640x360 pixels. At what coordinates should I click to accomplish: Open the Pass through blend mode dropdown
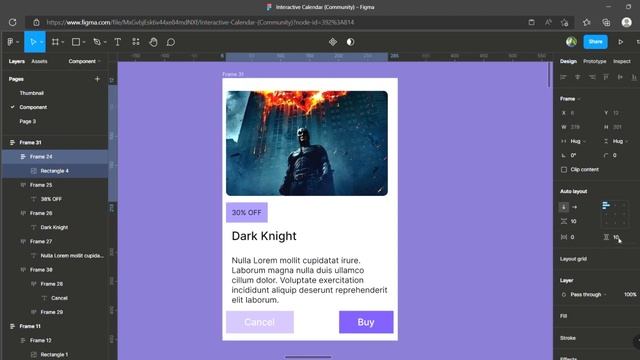point(588,294)
